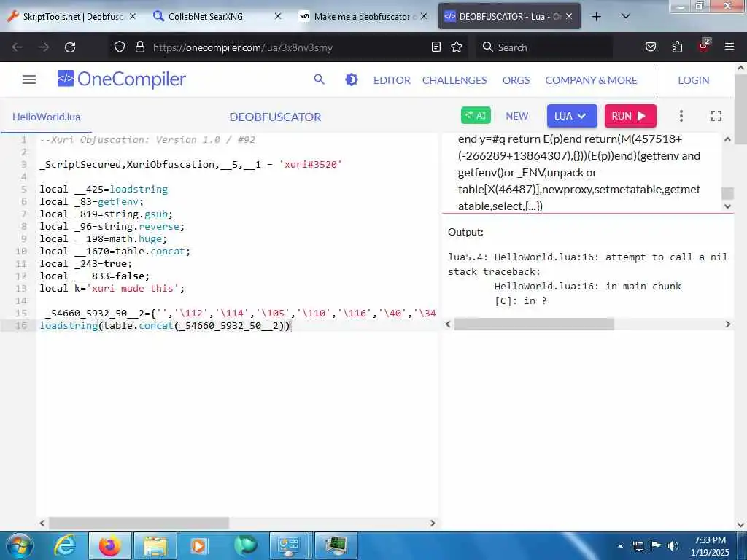
Task: Click output horizontal scrollbar left arrow
Action: coord(448,324)
